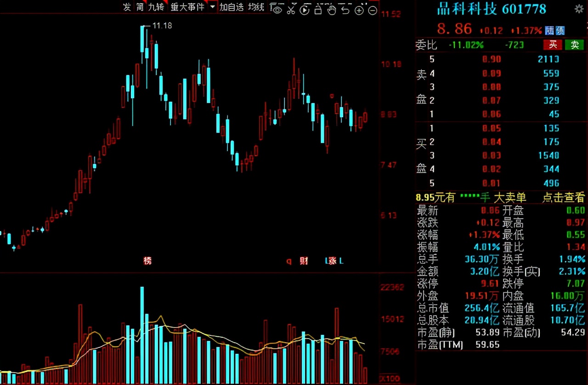Click the undo arrow icon
This screenshot has width=588, height=385.
pos(345,10)
